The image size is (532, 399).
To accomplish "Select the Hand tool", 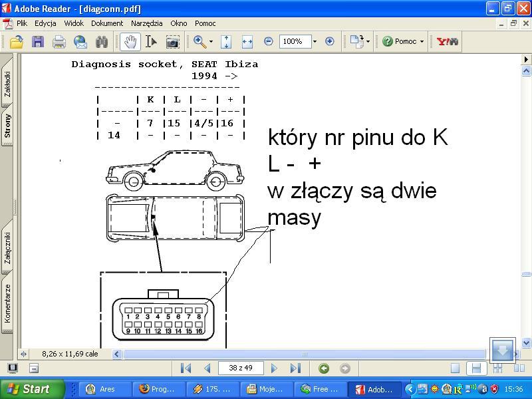I will pyautogui.click(x=130, y=42).
